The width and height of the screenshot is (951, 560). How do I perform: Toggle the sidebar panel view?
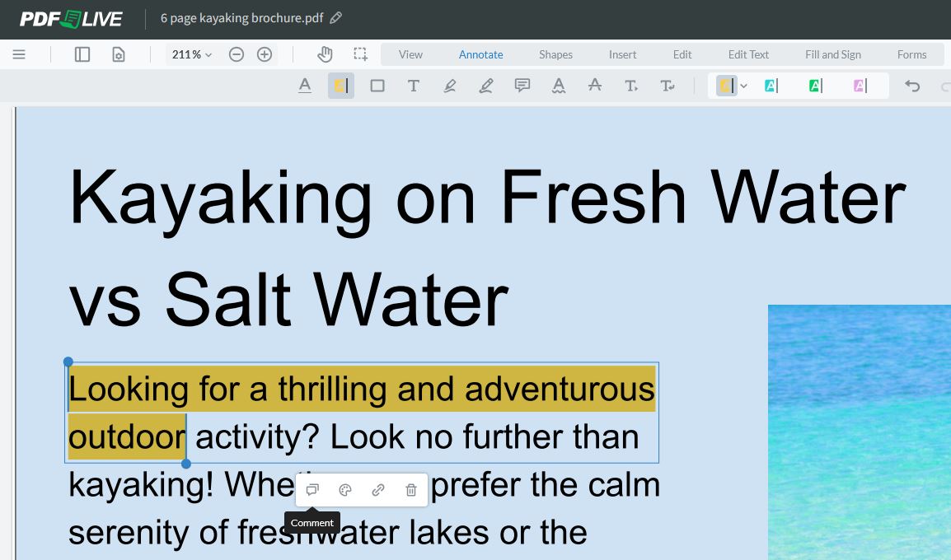[x=82, y=54]
